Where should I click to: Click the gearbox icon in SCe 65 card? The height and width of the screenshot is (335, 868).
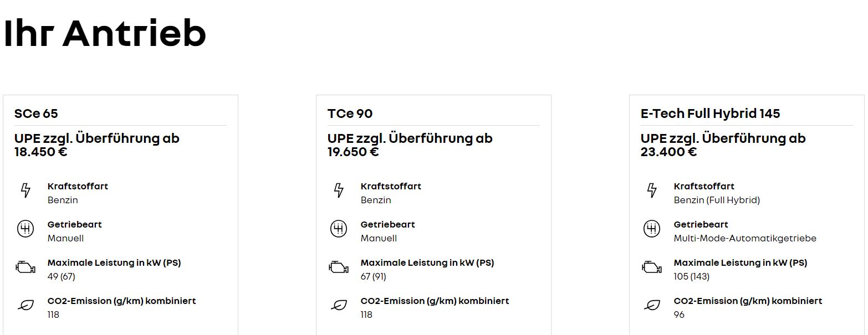pos(25,229)
